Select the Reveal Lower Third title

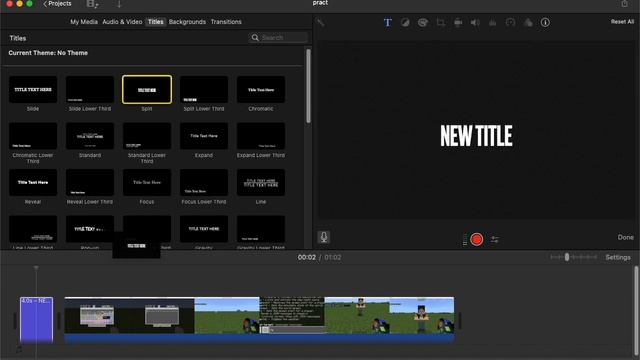(90, 182)
